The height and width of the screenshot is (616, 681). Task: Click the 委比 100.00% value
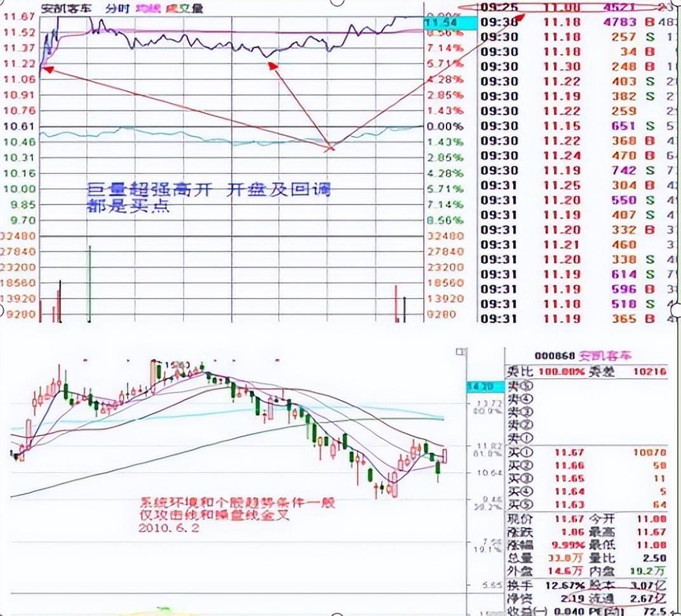tap(561, 372)
